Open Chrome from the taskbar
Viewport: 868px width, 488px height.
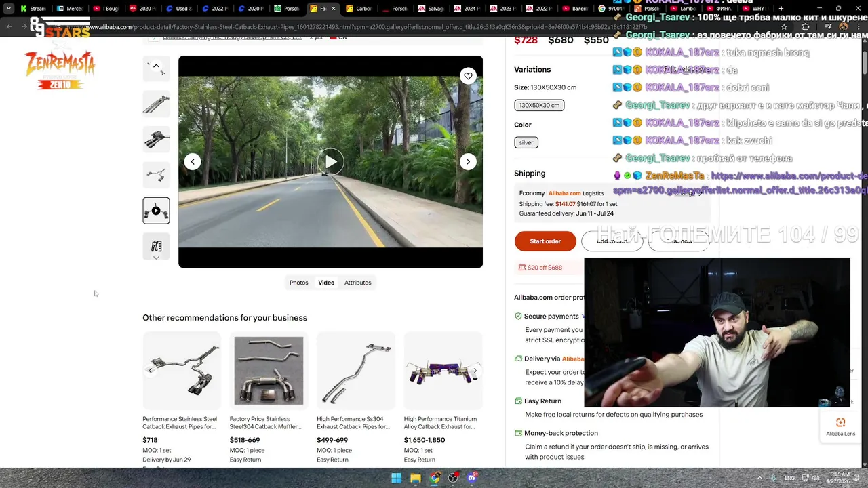(434, 478)
